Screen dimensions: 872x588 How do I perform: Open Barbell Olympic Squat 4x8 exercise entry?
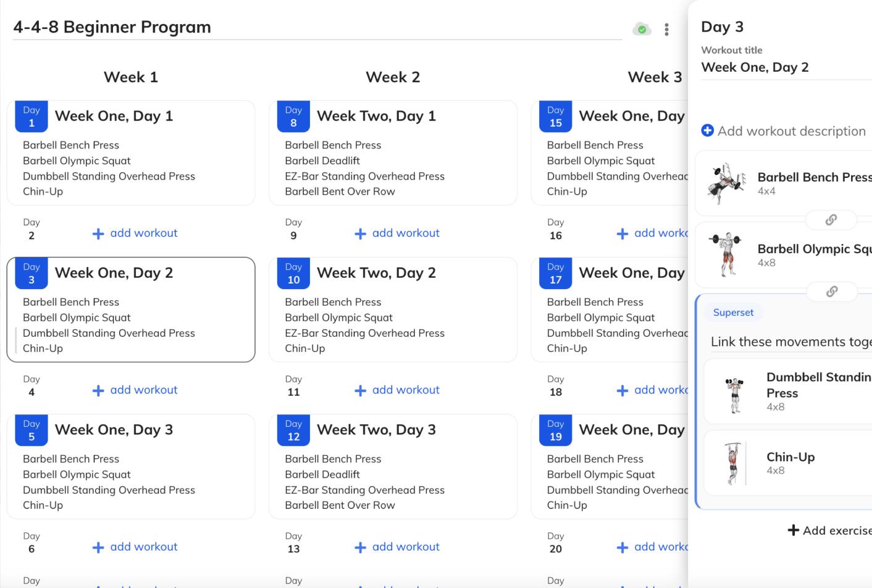point(784,255)
